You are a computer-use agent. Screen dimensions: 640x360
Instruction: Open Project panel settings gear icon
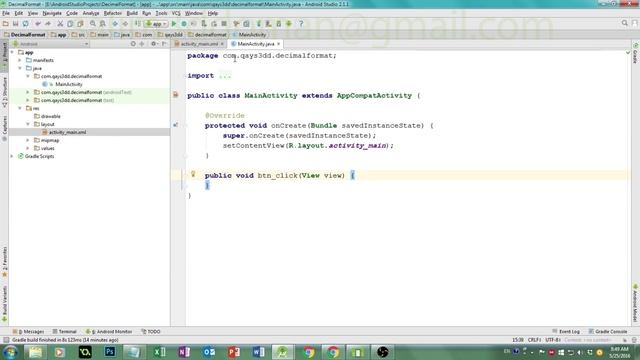point(153,44)
